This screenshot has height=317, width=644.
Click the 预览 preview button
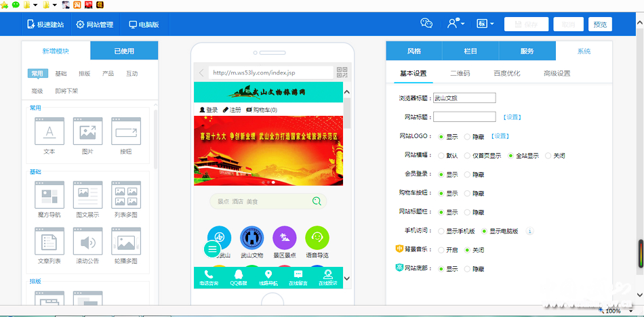pyautogui.click(x=600, y=24)
